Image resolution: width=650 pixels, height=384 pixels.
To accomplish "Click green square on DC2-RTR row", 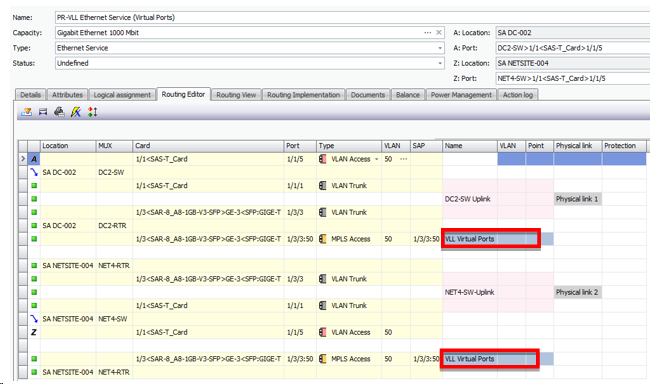I will [34, 226].
